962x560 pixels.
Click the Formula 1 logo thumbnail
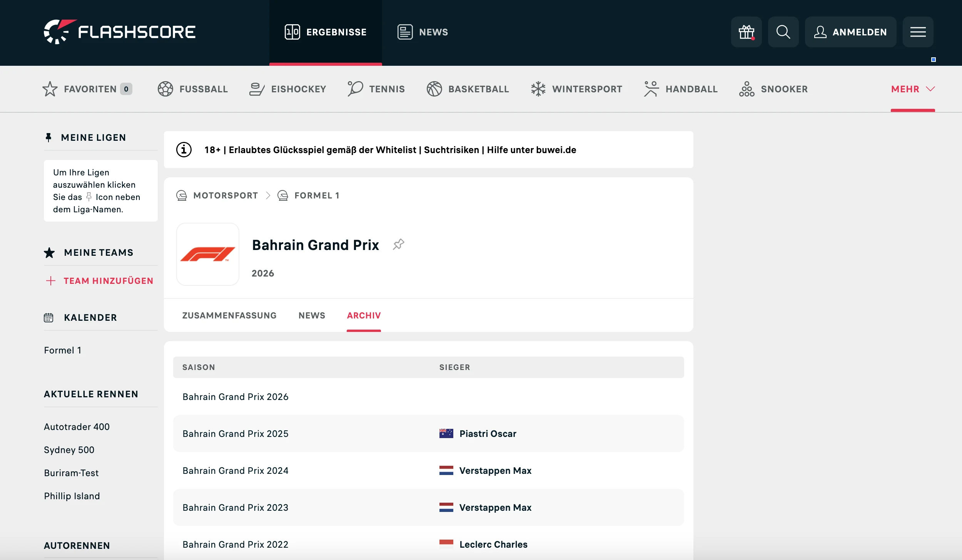point(208,254)
